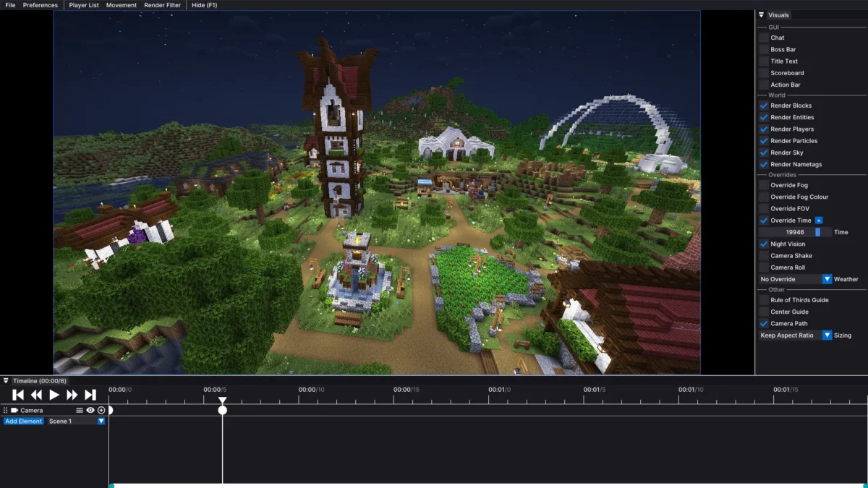Collapse the Visuals panel arrow
This screenshot has width=868, height=488.
tap(762, 15)
